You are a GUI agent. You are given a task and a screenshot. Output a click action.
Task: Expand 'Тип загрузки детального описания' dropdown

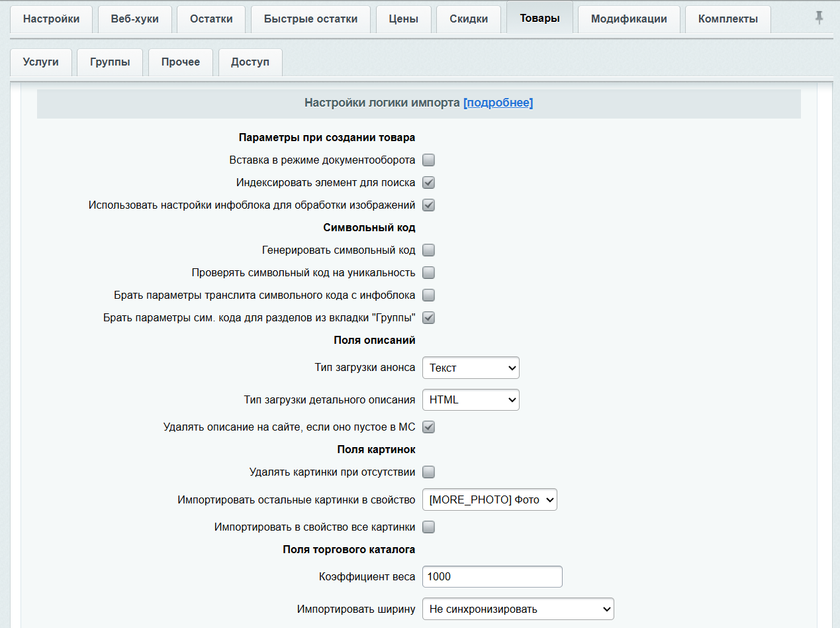(471, 400)
